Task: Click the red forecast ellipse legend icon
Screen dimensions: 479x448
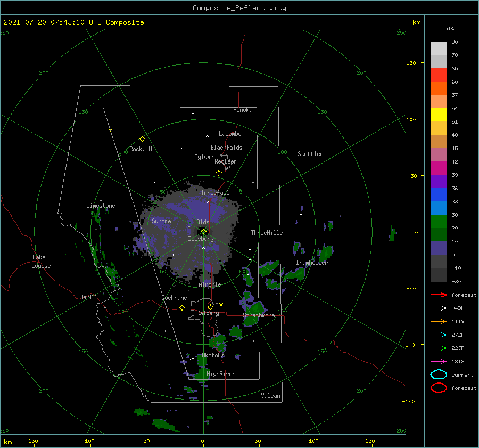Action: (x=439, y=388)
